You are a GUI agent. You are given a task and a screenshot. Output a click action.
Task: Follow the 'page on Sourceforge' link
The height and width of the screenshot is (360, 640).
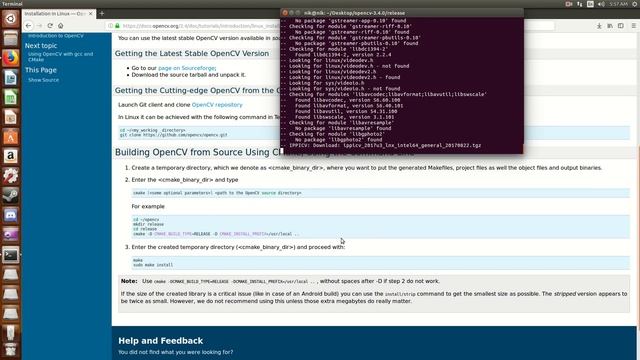pos(187,68)
